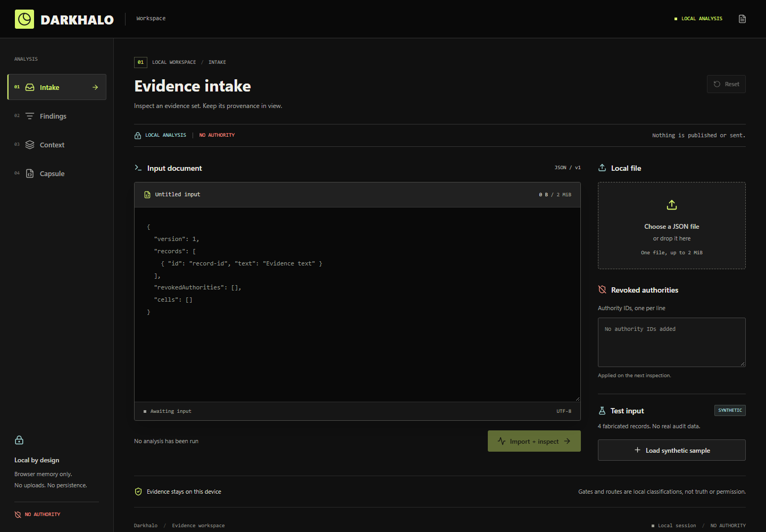Viewport: 766px width, 532px height.
Task: Choose a JSON file to upload
Action: click(672, 226)
